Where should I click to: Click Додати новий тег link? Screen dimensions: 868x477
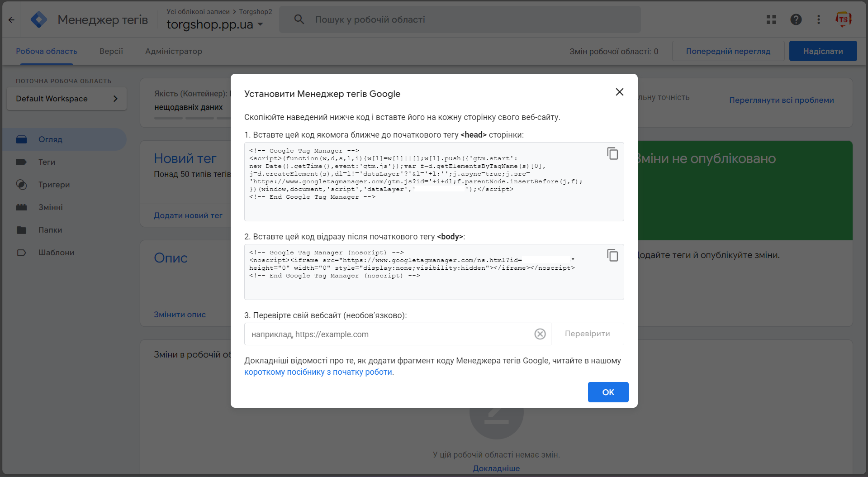click(188, 215)
